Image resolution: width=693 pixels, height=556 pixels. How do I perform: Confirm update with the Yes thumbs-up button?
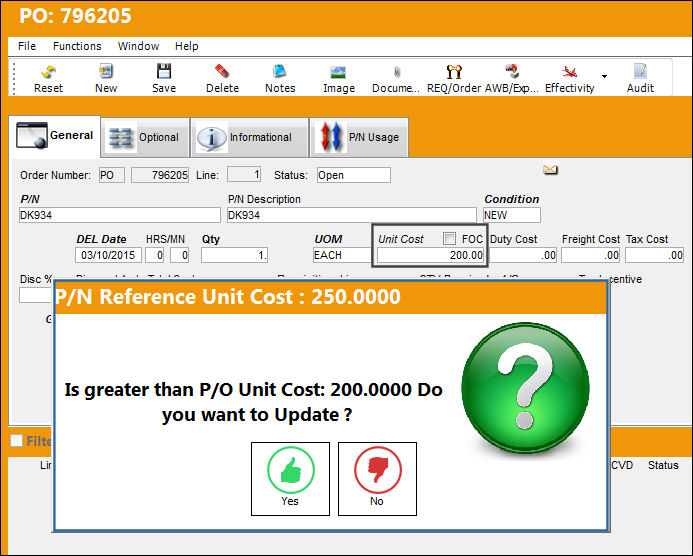pos(290,479)
